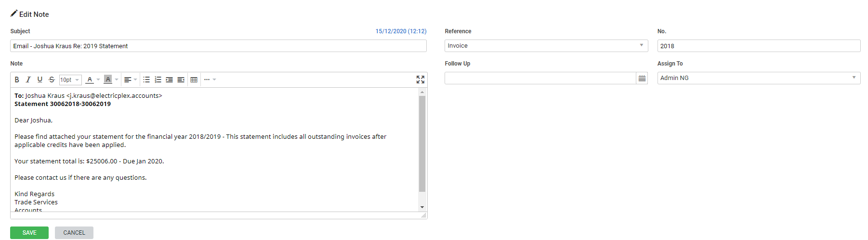Open the 10pt font size dropdown

point(70,80)
